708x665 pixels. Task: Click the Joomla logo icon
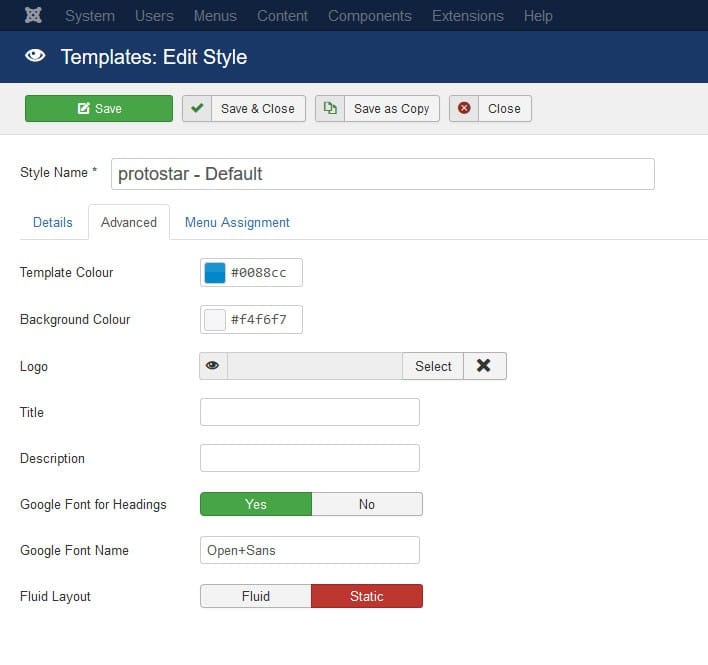(33, 15)
